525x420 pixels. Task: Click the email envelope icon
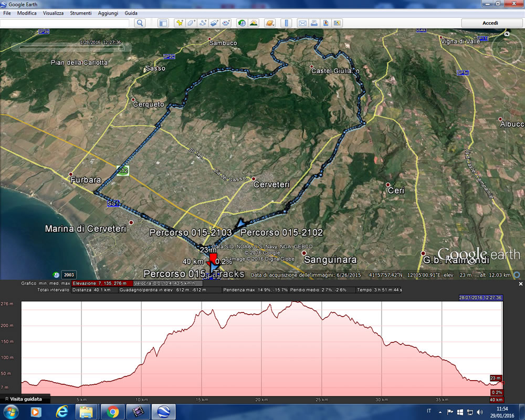pyautogui.click(x=302, y=23)
